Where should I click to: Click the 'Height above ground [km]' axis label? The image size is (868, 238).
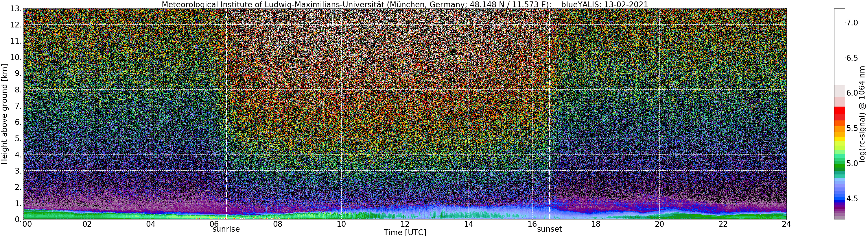tap(4, 114)
